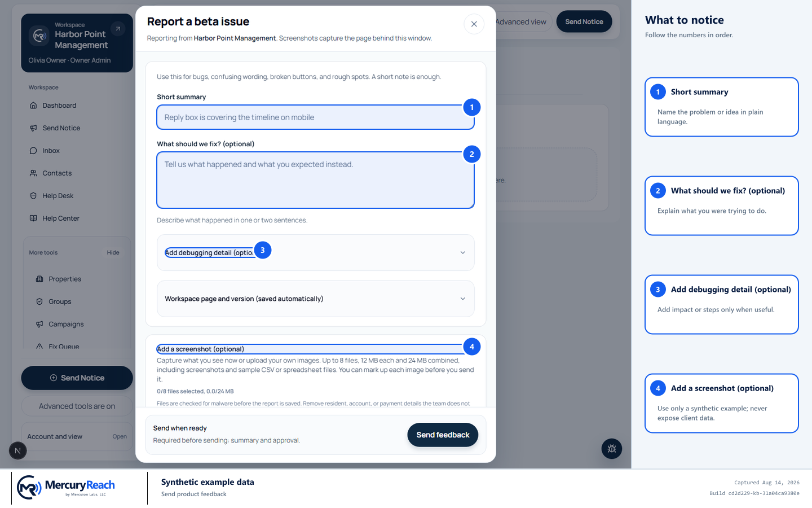This screenshot has height=508, width=812.
Task: Open the Account and view panel
Action: [77, 436]
